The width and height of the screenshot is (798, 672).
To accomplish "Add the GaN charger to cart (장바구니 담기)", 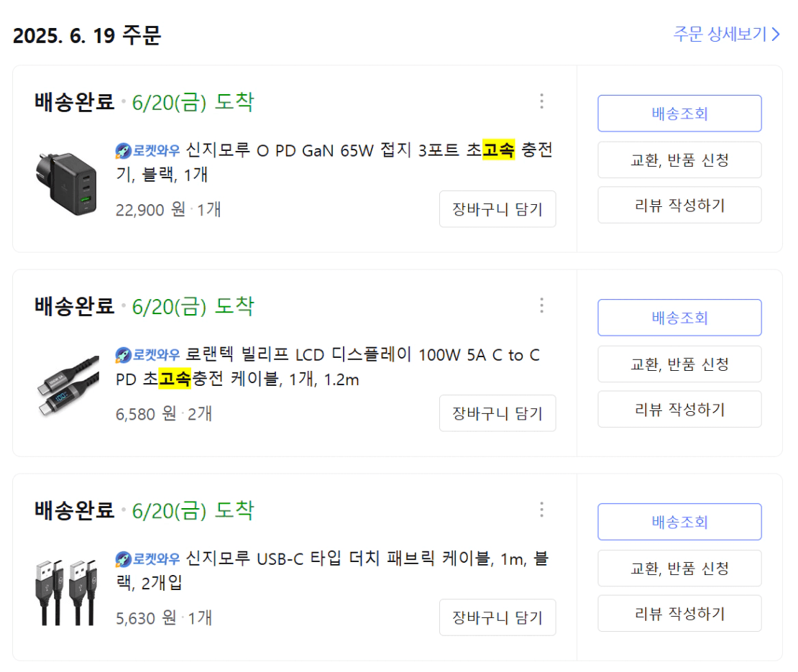I will click(497, 209).
